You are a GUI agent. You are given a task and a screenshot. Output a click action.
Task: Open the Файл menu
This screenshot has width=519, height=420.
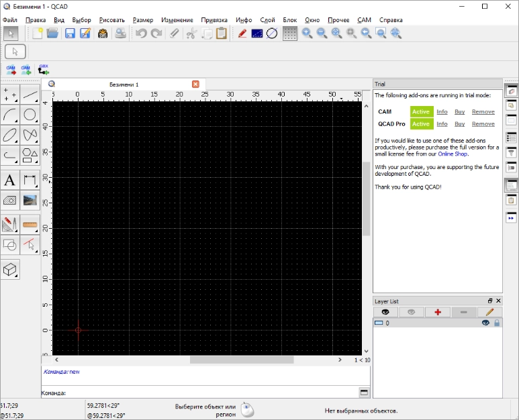(x=10, y=20)
